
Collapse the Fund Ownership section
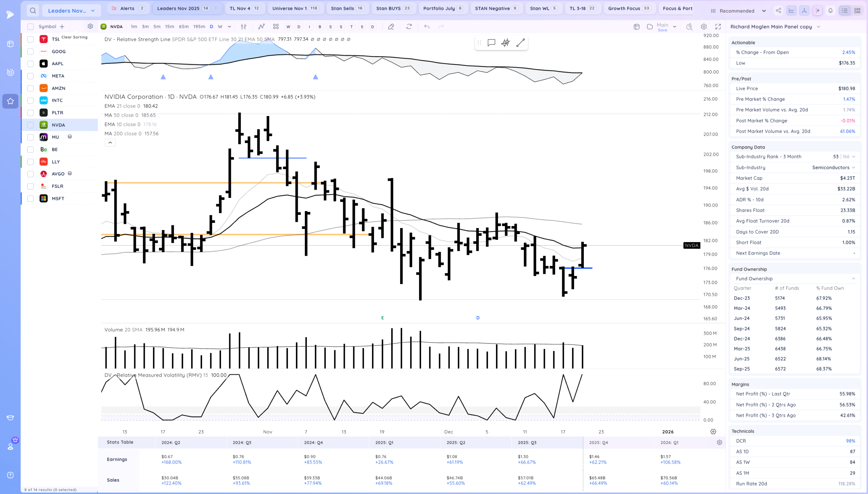pyautogui.click(x=853, y=279)
